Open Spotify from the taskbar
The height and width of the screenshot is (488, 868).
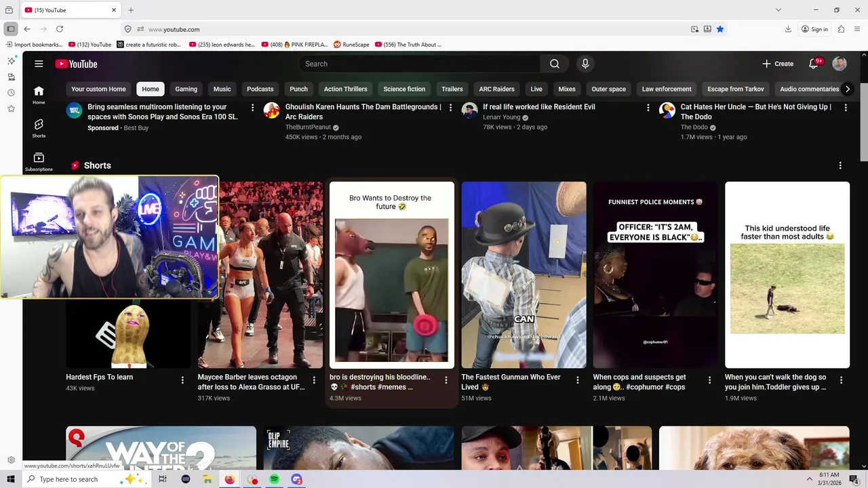pyautogui.click(x=274, y=479)
